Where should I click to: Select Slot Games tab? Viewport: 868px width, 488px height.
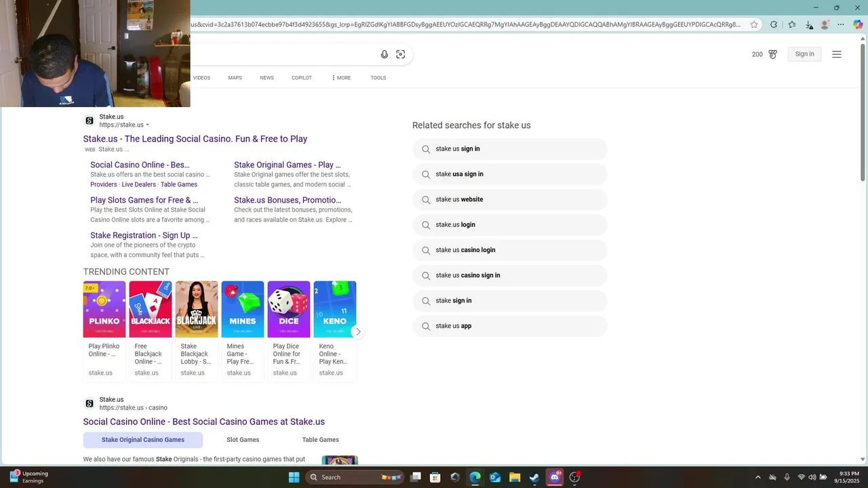coord(243,440)
